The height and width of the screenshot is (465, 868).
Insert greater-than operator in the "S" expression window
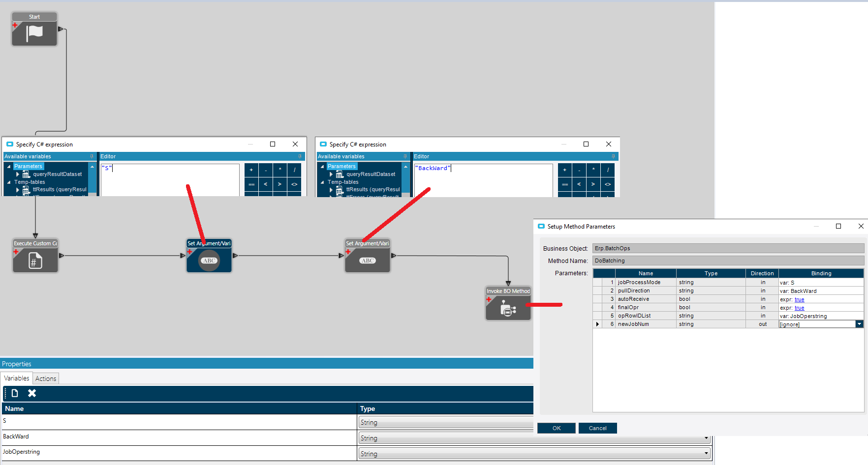point(280,184)
